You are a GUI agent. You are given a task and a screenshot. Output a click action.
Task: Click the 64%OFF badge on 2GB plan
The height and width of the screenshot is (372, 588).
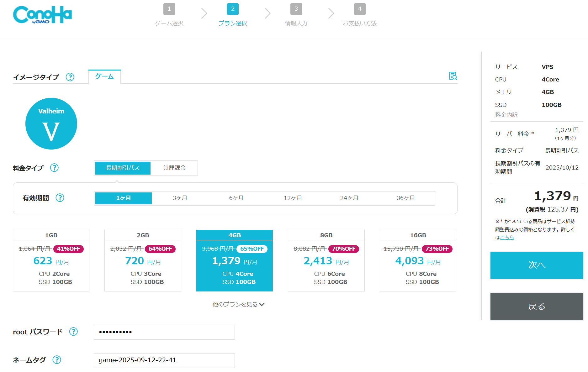(160, 249)
